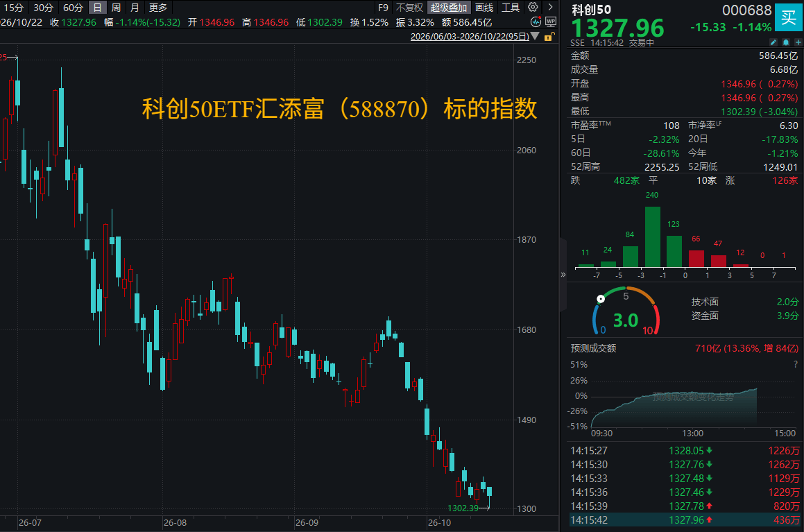
Task: Click the 66 red distribution bar
Action: pos(696,258)
